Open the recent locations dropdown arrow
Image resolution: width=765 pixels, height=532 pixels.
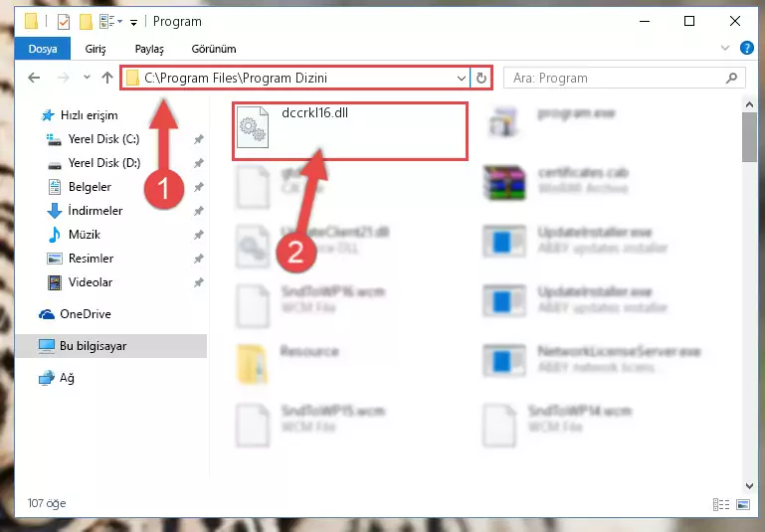click(87, 77)
